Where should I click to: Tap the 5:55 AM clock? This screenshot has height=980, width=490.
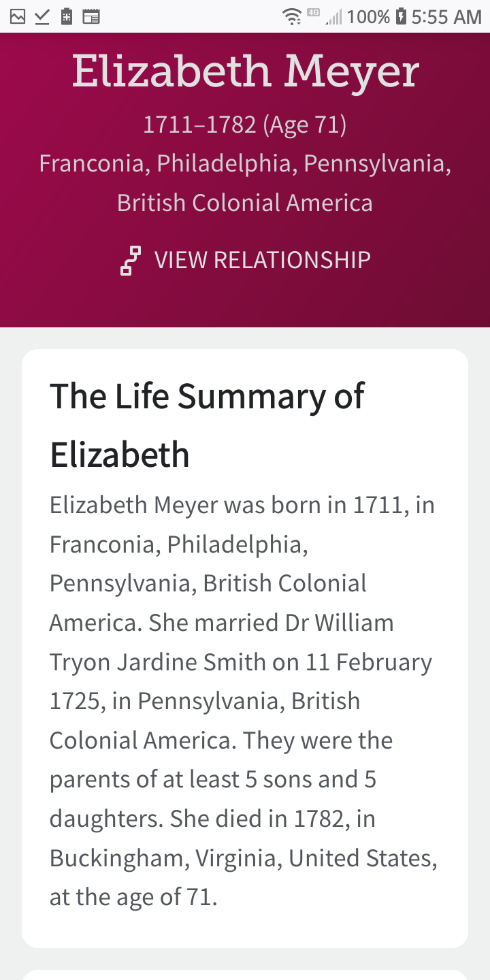tap(446, 16)
